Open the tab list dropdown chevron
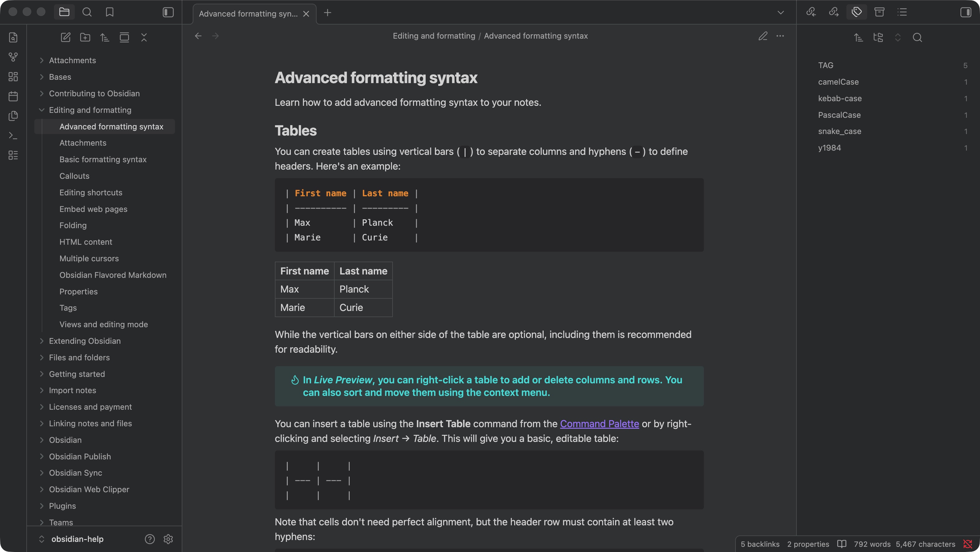Image resolution: width=980 pixels, height=552 pixels. pyautogui.click(x=781, y=13)
